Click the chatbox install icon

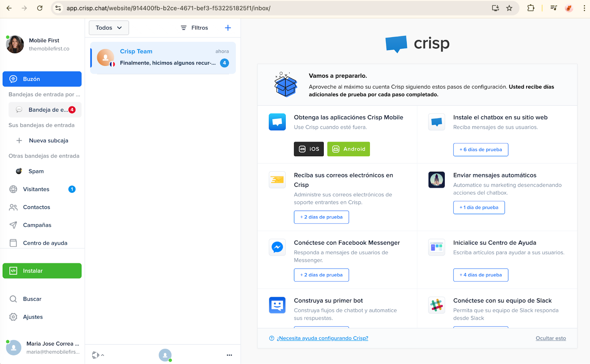437,122
